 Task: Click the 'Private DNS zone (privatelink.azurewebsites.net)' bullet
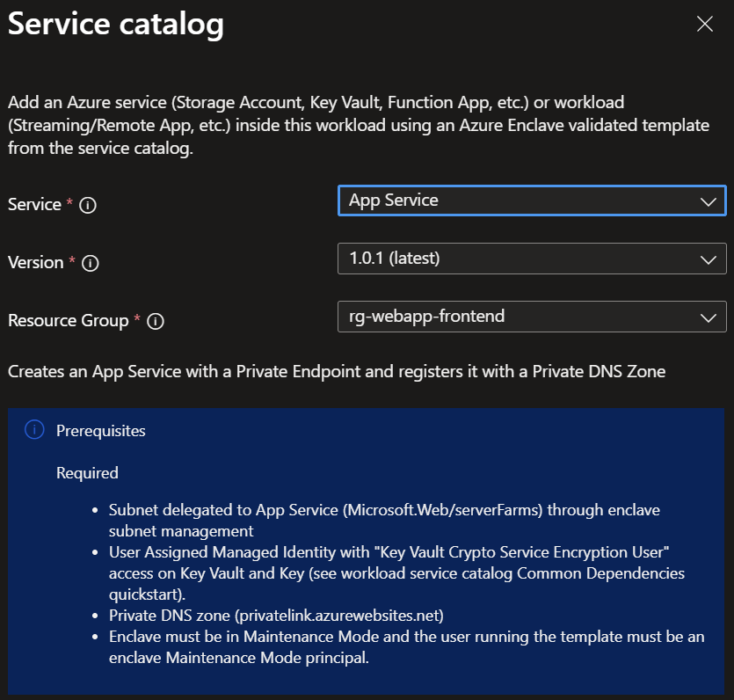coord(276,616)
